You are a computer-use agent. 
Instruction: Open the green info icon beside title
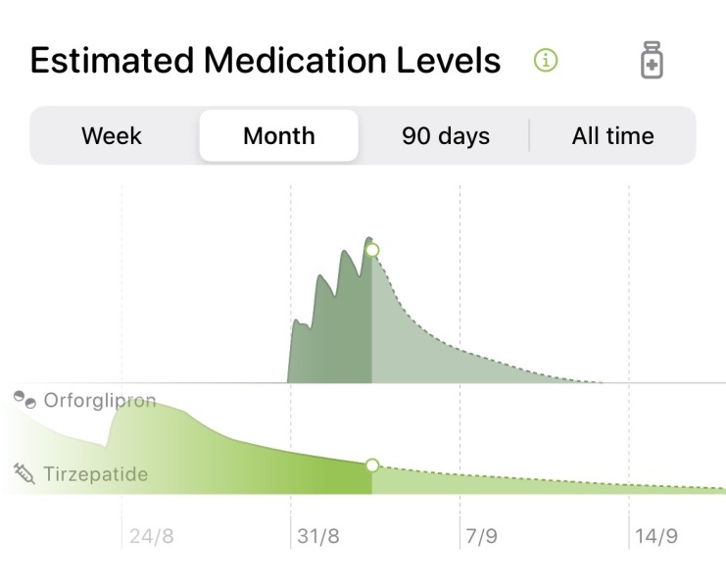[546, 60]
